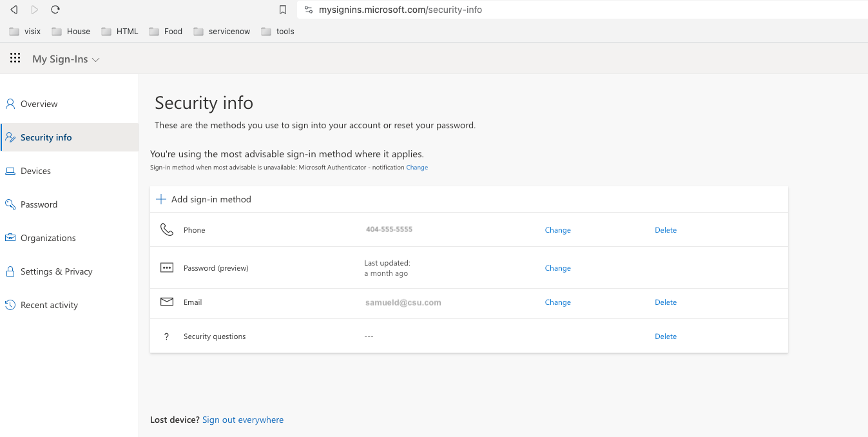Delete the Email sign-in method

click(666, 302)
